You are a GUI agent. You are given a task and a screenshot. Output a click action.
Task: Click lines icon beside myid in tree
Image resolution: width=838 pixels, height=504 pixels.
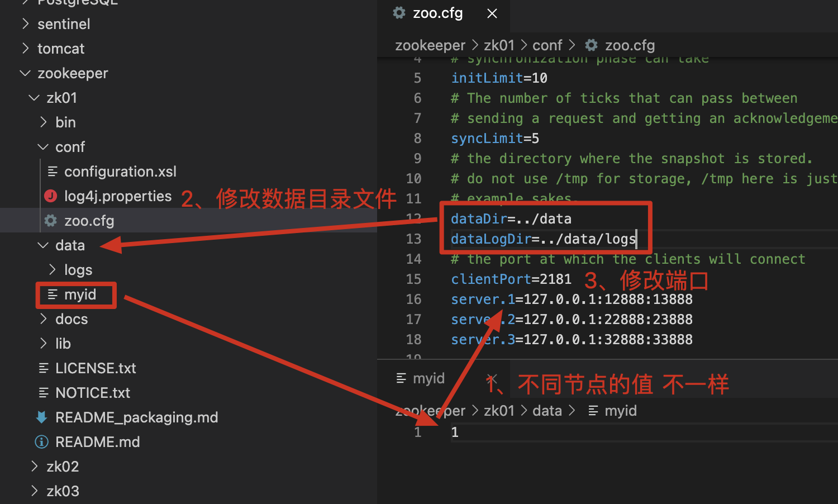(53, 294)
